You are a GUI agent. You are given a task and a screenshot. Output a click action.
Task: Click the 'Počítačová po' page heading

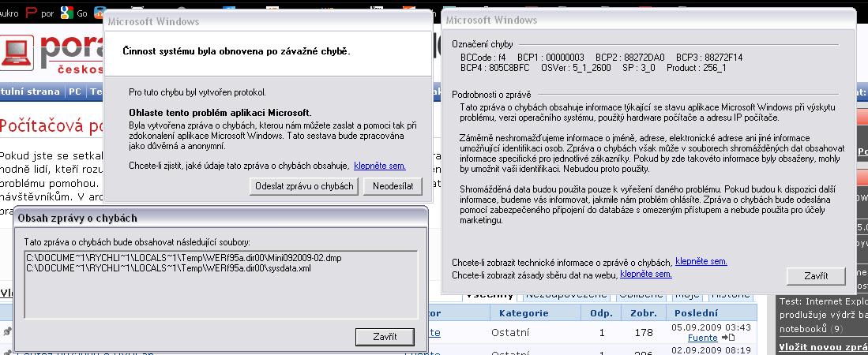click(x=51, y=127)
